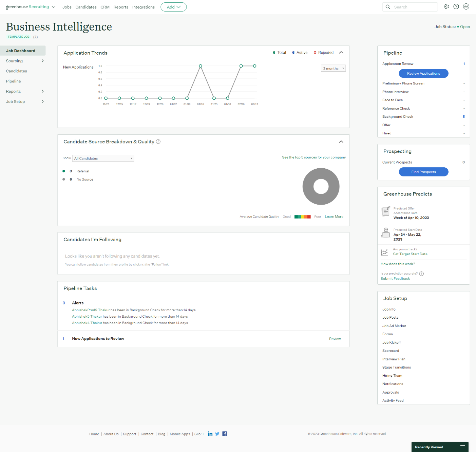
Task: Click the Greenhouse Recruiting logo
Action: coord(27,7)
